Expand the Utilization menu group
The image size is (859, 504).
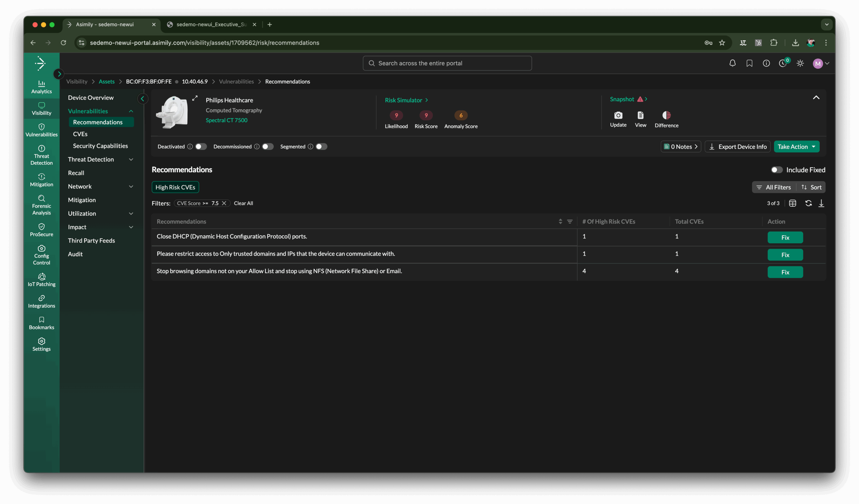point(131,214)
